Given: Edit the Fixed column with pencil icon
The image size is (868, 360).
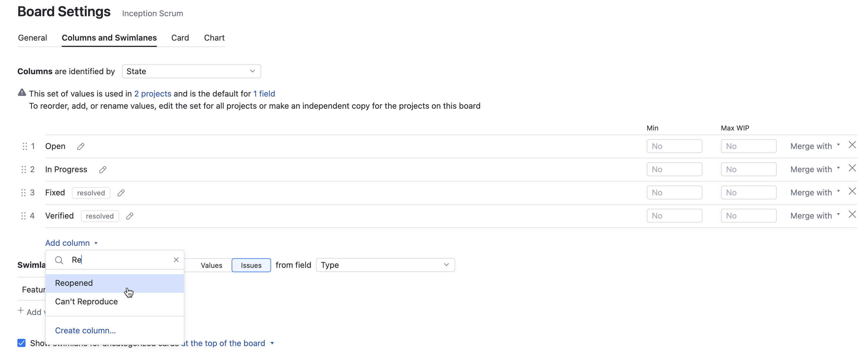Looking at the screenshot, I should coord(121,193).
